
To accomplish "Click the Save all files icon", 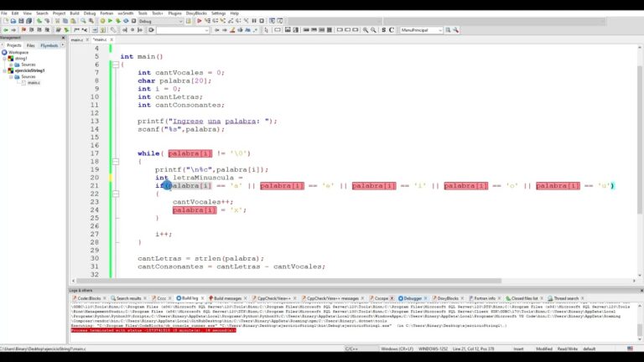I will (x=29, y=21).
